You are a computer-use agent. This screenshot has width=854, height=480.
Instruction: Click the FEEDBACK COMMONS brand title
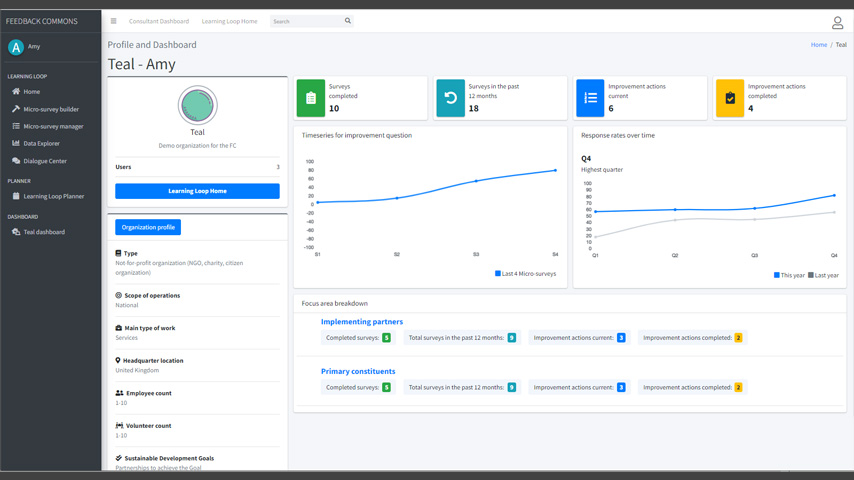tap(41, 21)
